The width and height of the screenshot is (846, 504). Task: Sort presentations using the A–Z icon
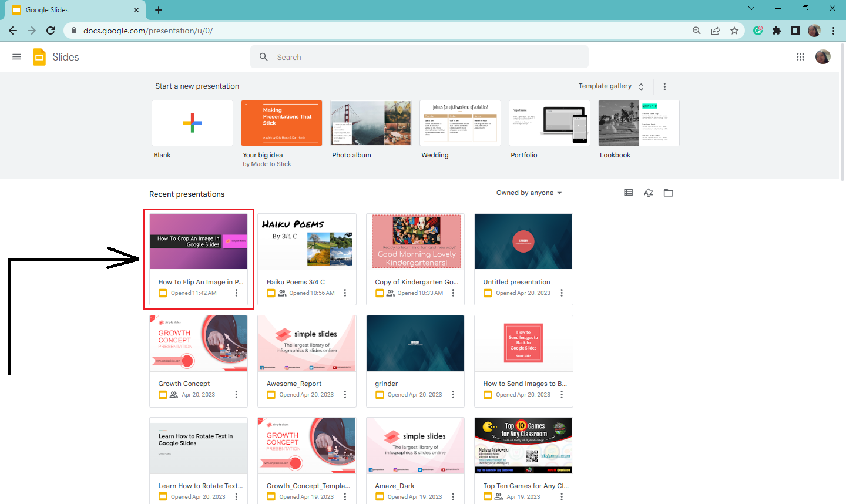(x=648, y=192)
